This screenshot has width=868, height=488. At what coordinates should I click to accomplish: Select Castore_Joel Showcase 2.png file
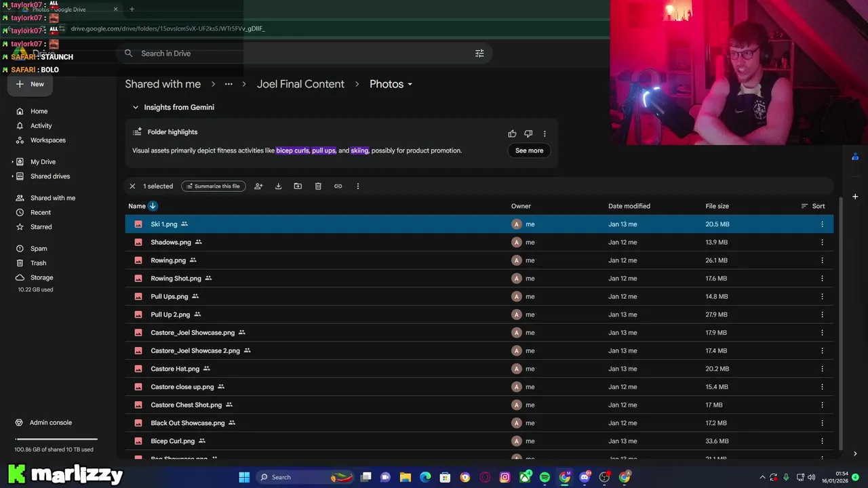(x=479, y=350)
